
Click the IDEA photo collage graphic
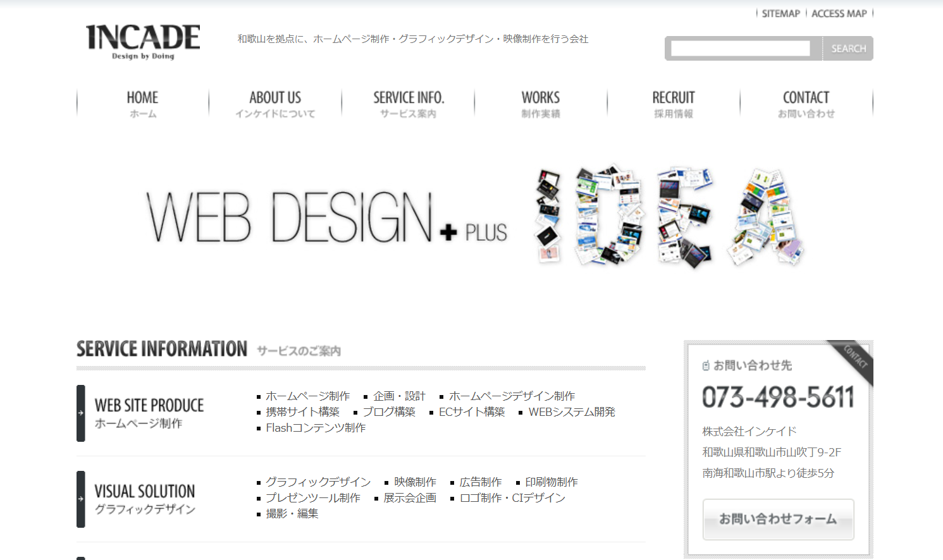[x=669, y=217]
